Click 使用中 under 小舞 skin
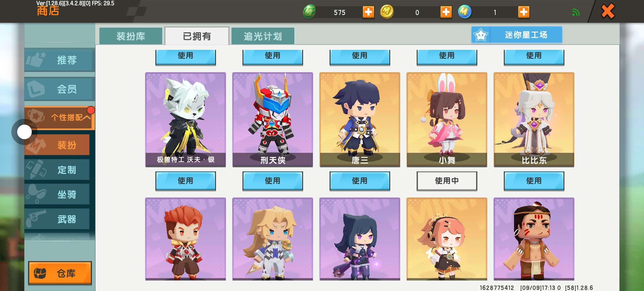 [x=447, y=181]
